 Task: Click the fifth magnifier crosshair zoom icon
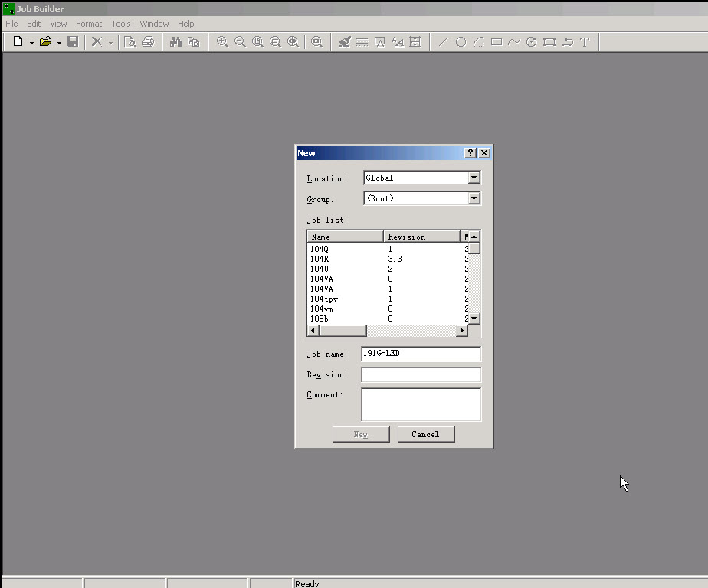pyautogui.click(x=293, y=41)
